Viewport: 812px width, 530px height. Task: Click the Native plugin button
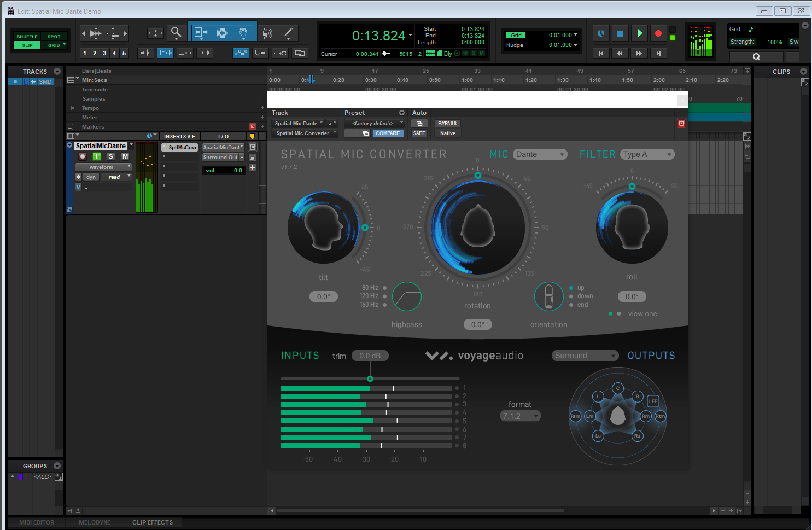point(448,133)
